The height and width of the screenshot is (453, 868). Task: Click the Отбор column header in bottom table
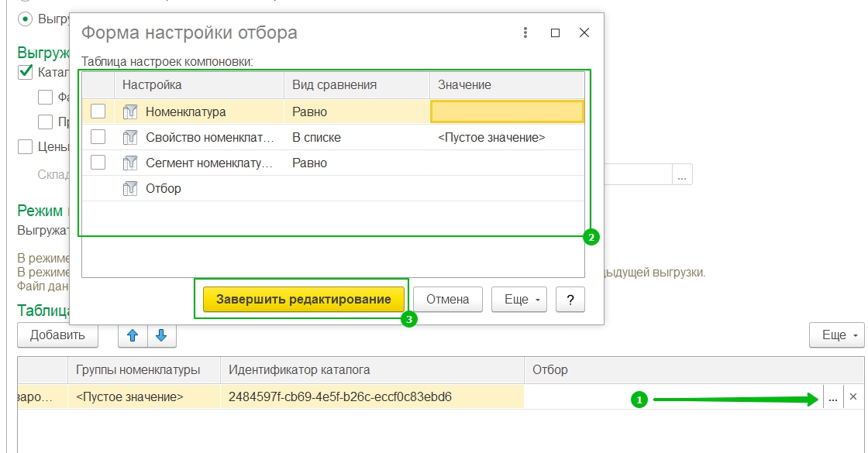[694, 370]
